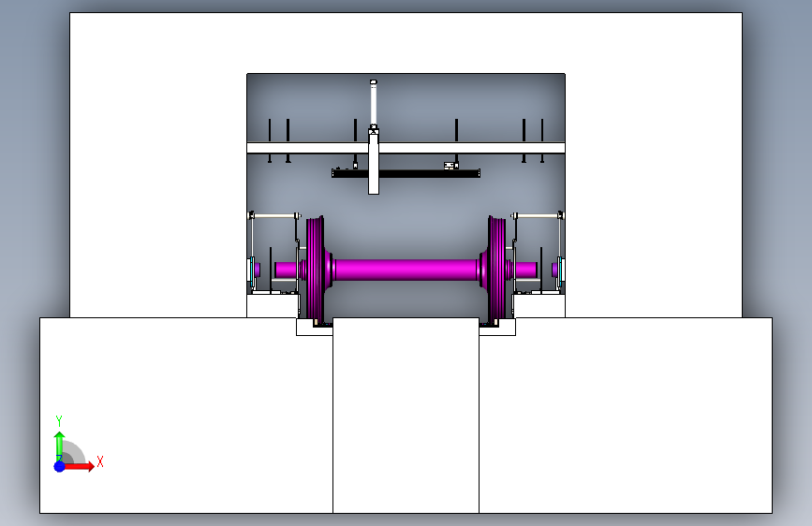Image resolution: width=812 pixels, height=526 pixels.
Task: Select the thin vertical rod above the post
Action: [x=374, y=104]
